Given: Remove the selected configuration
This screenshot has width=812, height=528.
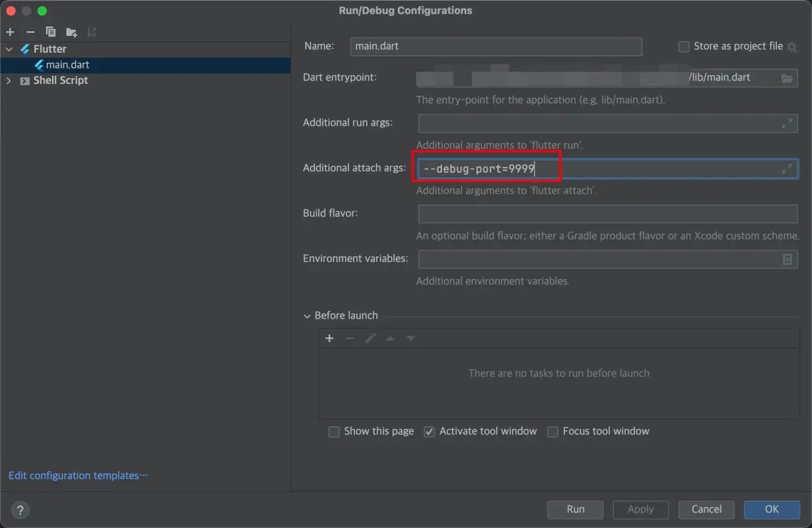Looking at the screenshot, I should click(x=30, y=31).
